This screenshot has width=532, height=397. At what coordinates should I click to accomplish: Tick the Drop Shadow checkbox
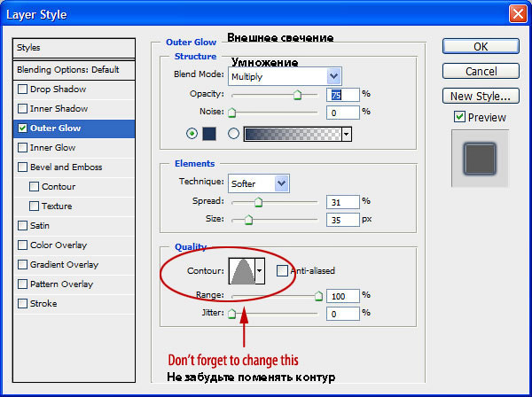[22, 90]
